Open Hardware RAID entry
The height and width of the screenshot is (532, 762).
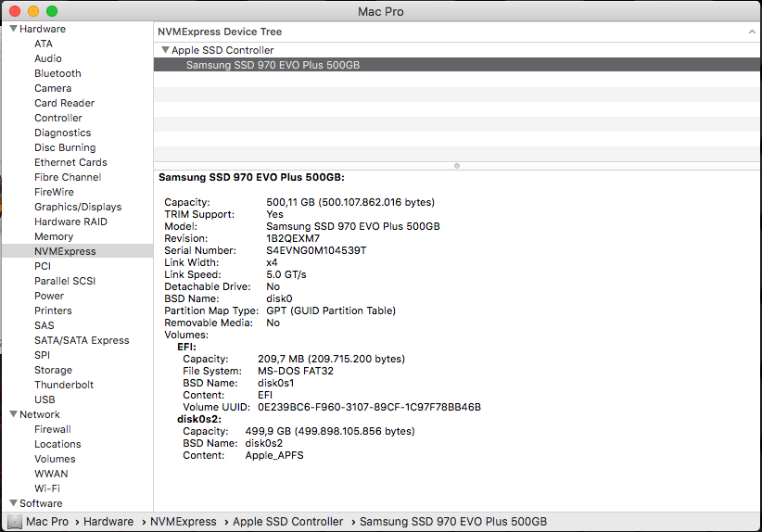[x=70, y=222]
